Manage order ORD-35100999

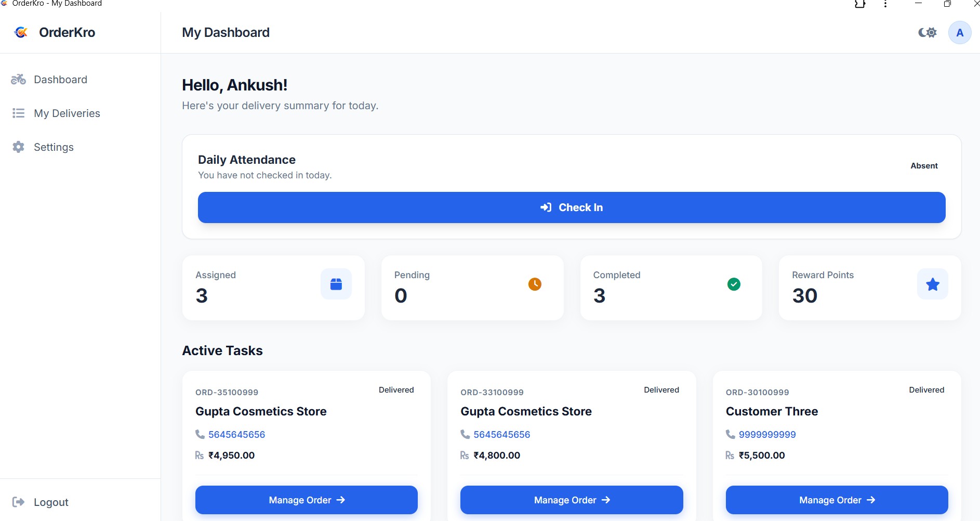pyautogui.click(x=307, y=500)
